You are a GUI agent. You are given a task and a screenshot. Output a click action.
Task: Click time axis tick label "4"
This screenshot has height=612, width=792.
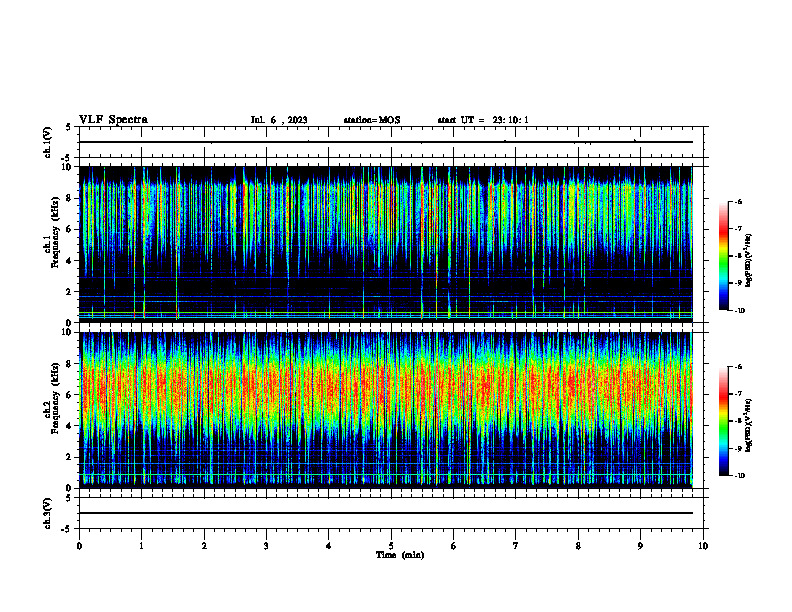click(329, 546)
